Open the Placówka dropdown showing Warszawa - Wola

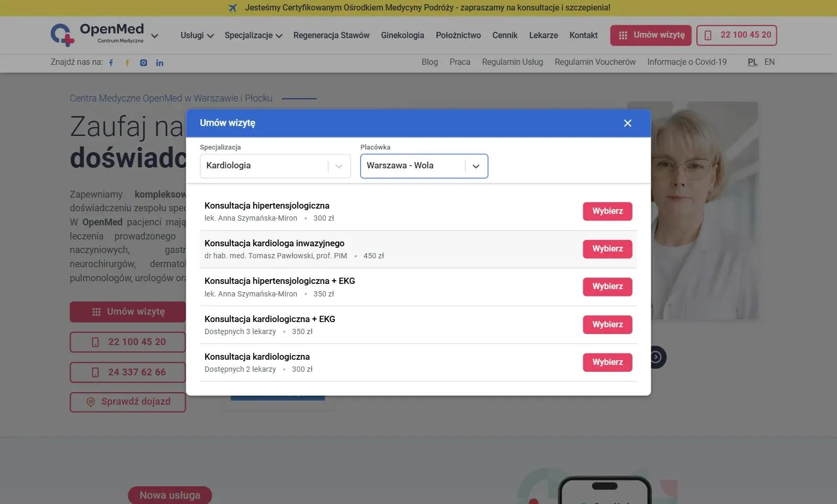click(424, 166)
